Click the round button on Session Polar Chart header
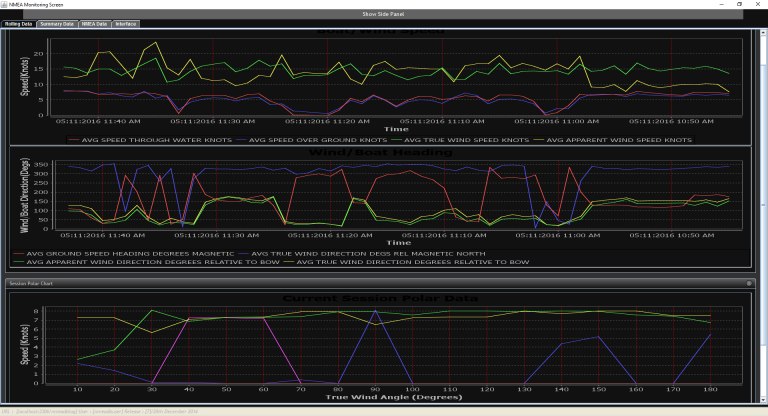768x416 pixels. [749, 283]
